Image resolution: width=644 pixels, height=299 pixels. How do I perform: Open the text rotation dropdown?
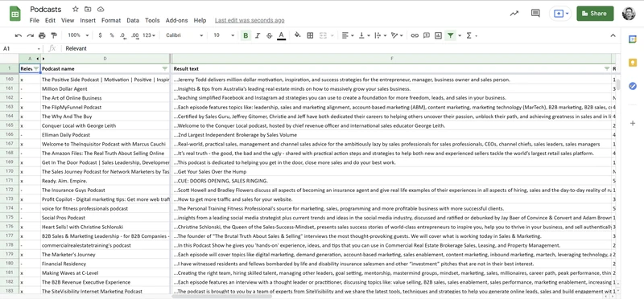tap(397, 35)
